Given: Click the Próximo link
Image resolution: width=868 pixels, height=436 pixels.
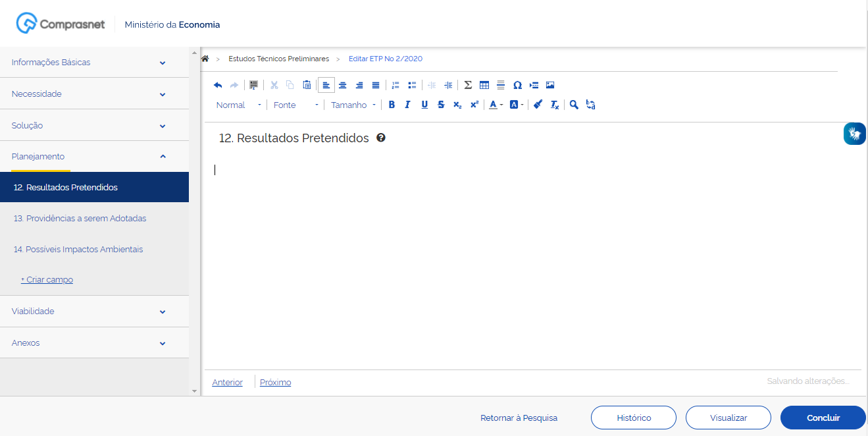Looking at the screenshot, I should pos(275,383).
